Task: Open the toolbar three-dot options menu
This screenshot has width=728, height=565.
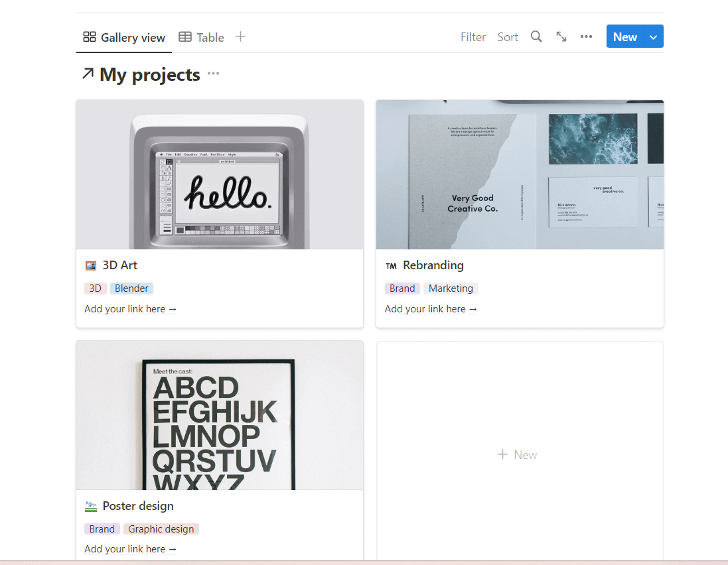Action: (586, 37)
